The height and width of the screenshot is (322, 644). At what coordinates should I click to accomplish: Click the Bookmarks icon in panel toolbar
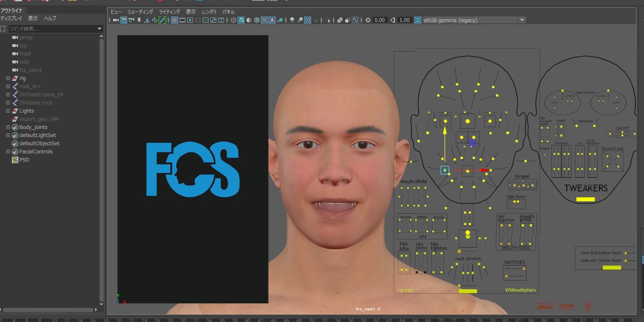[139, 20]
